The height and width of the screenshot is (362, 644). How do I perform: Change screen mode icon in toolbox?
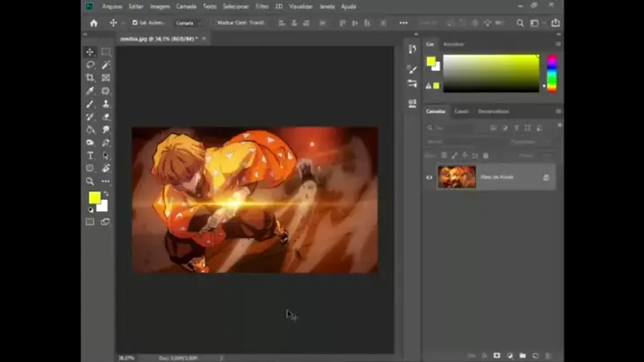106,221
